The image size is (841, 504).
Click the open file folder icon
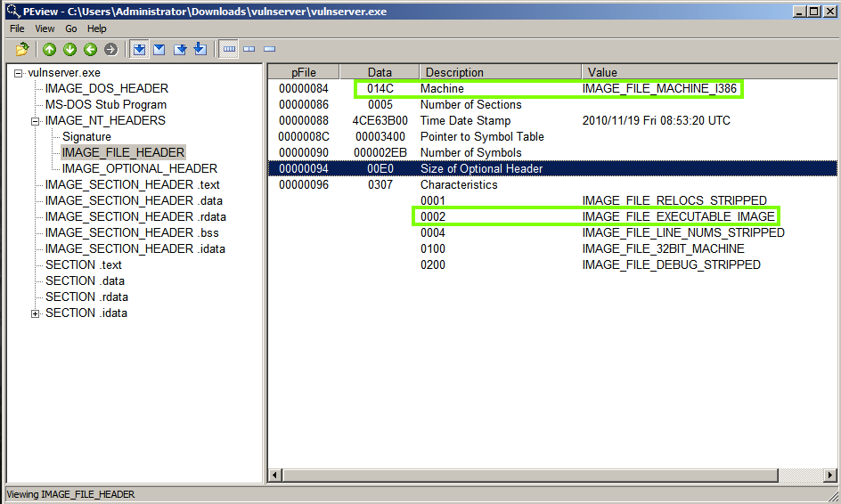21,49
